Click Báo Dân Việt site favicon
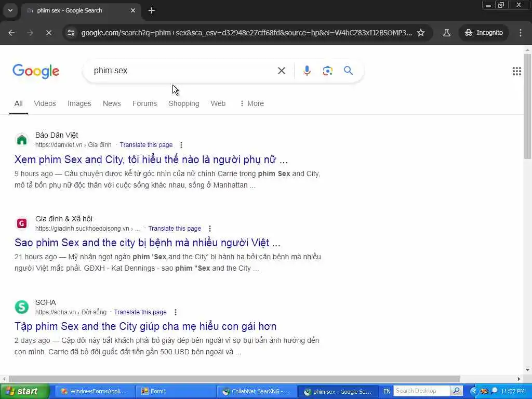532x399 pixels. coord(22,139)
